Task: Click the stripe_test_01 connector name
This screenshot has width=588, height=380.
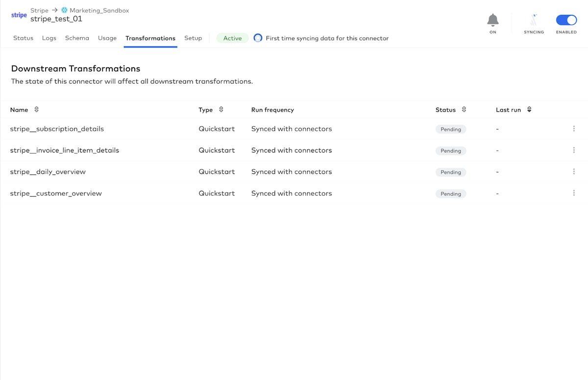Action: coord(56,19)
